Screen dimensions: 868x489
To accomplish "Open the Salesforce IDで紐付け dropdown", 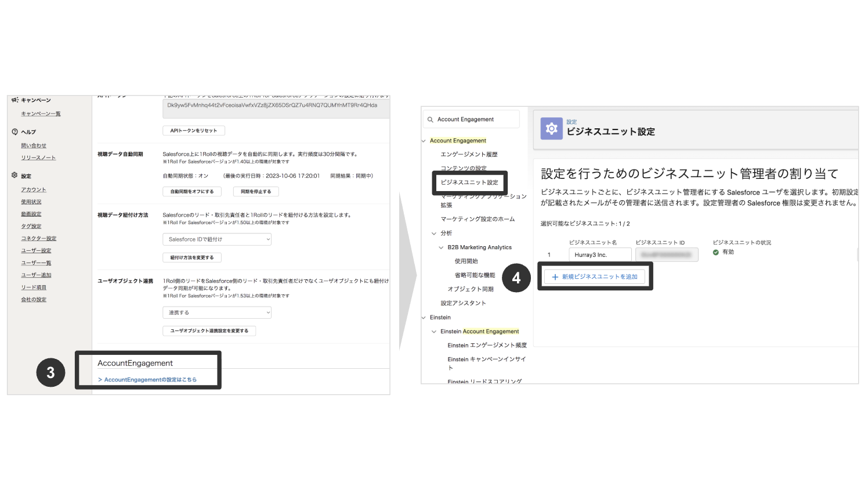I will pos(216,239).
